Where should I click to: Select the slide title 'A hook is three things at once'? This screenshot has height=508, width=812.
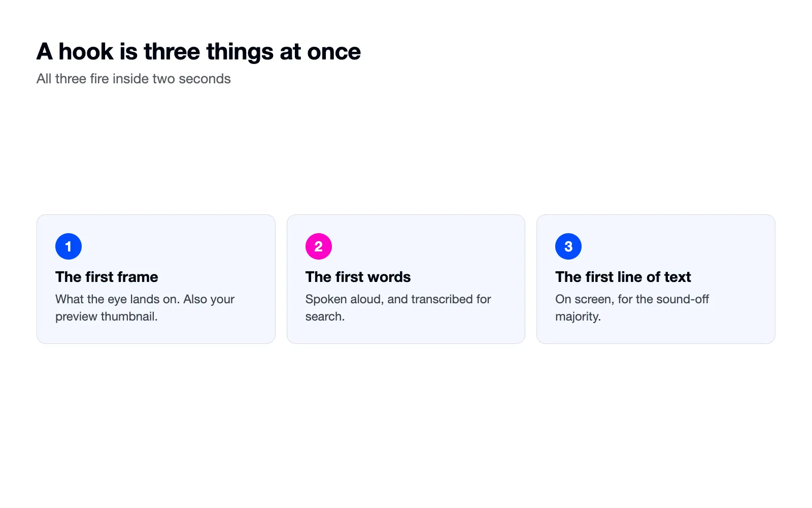(198, 52)
